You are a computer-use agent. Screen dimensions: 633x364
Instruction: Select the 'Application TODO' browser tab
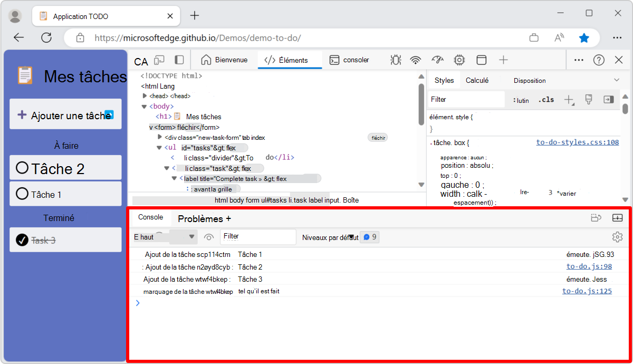[x=105, y=16]
